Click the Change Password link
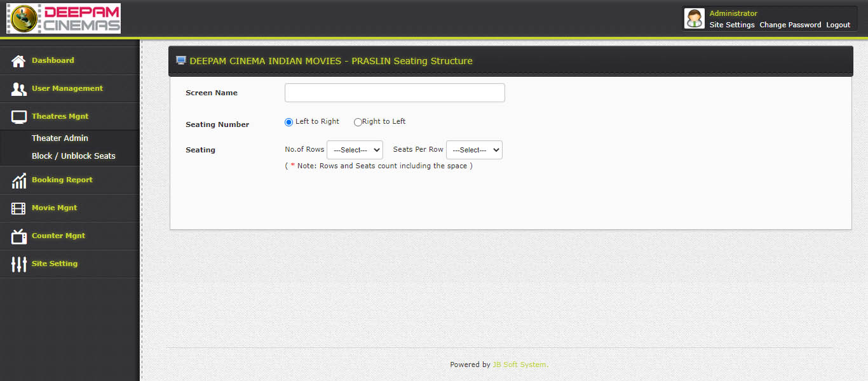 pyautogui.click(x=790, y=25)
